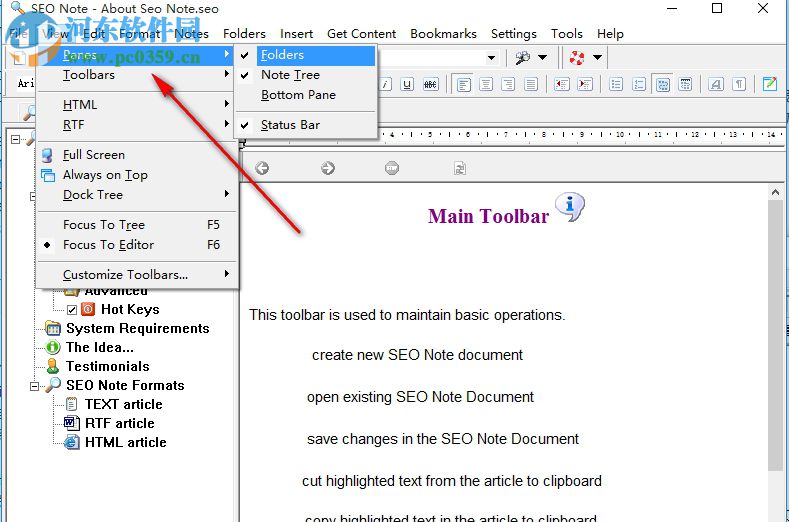Viewport: 789px width, 522px height.
Task: Click the horizontal ruler above the article
Action: click(x=513, y=136)
